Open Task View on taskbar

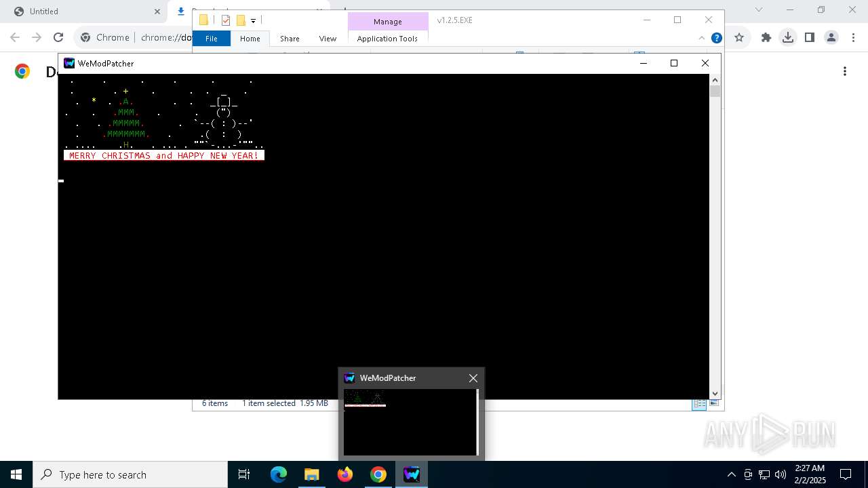pyautogui.click(x=244, y=474)
